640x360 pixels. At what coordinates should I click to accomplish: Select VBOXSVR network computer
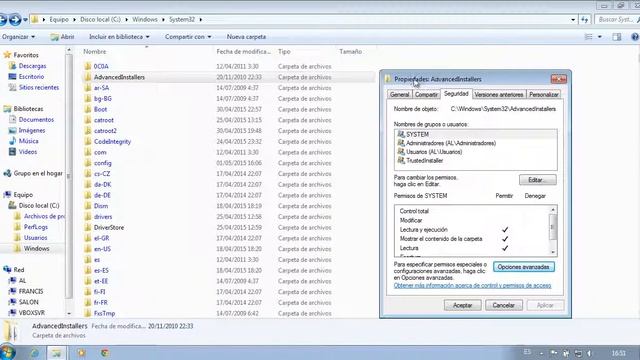click(32, 313)
